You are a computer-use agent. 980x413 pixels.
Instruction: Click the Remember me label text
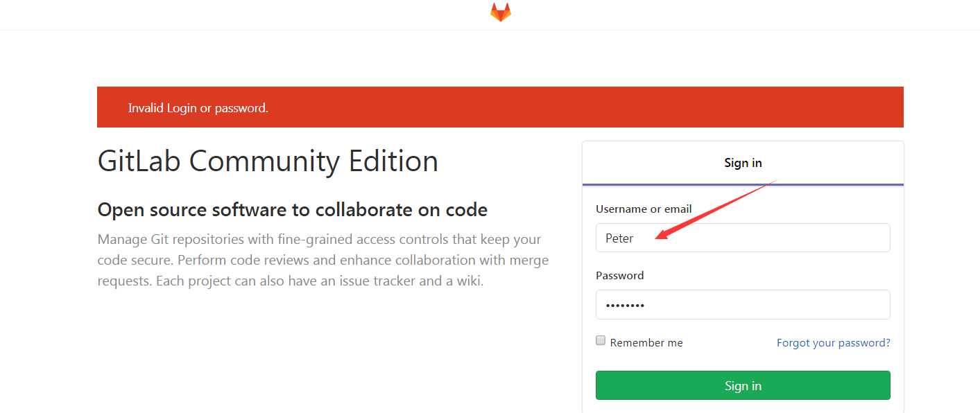pos(646,343)
